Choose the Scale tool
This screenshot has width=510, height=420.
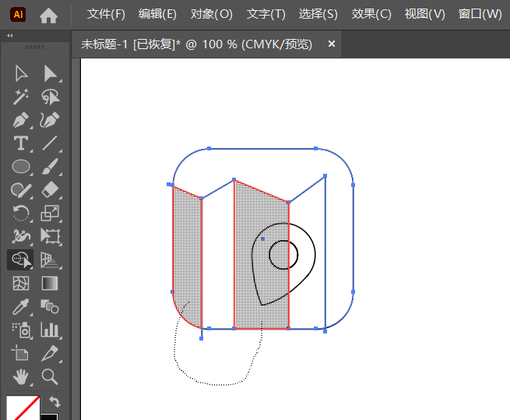click(x=50, y=214)
